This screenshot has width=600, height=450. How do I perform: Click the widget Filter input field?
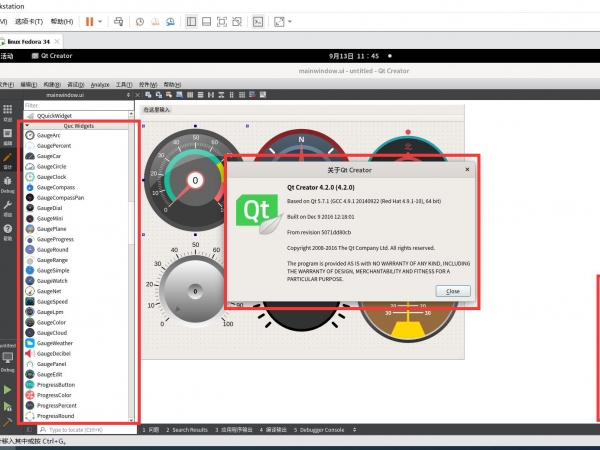pyautogui.click(x=75, y=105)
